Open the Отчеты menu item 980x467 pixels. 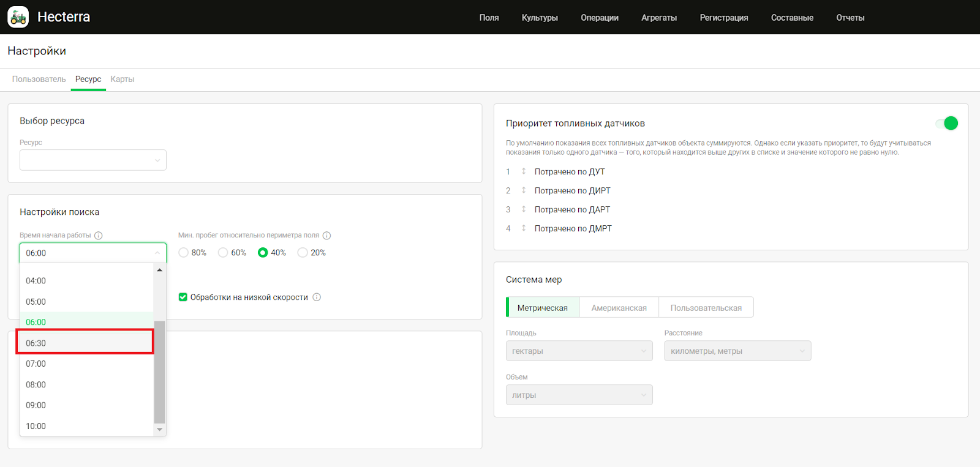(850, 18)
